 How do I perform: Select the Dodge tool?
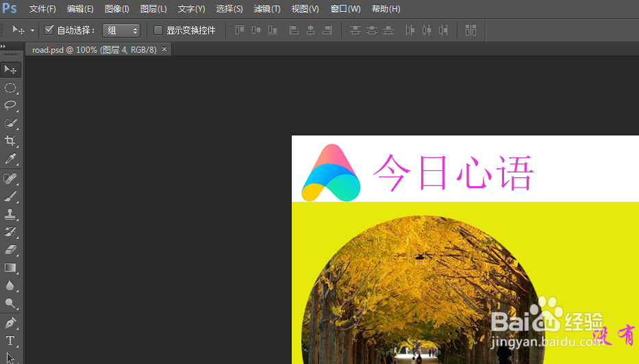pyautogui.click(x=10, y=303)
